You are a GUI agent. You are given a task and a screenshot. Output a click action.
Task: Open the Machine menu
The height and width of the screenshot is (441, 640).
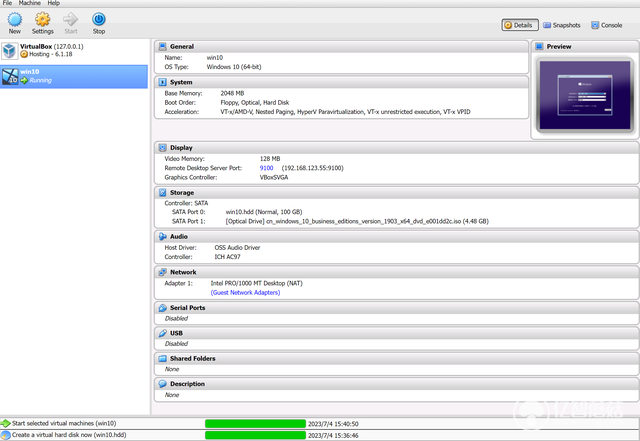coord(29,3)
